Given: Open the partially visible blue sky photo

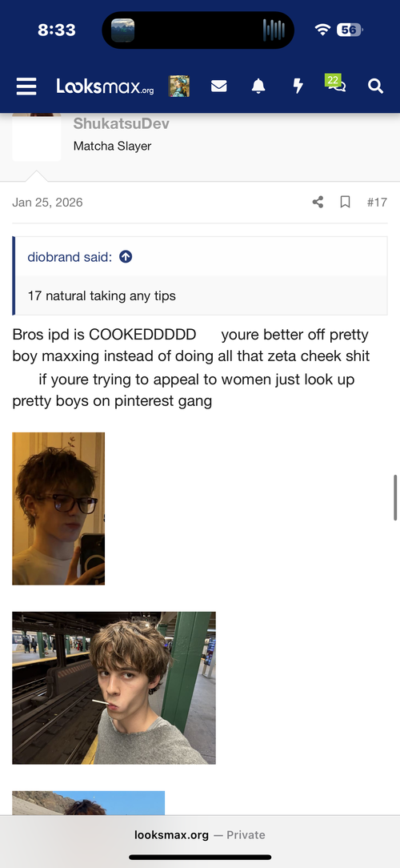Looking at the screenshot, I should [x=89, y=802].
